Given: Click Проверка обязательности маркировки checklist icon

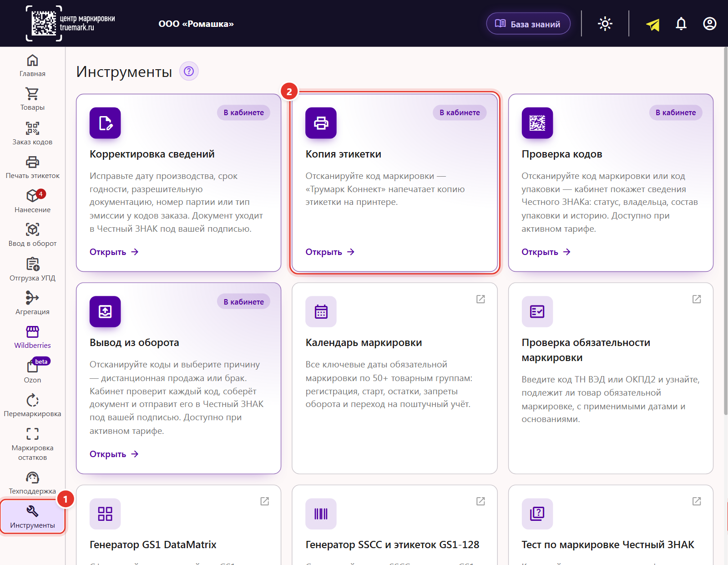Looking at the screenshot, I should pos(537,312).
